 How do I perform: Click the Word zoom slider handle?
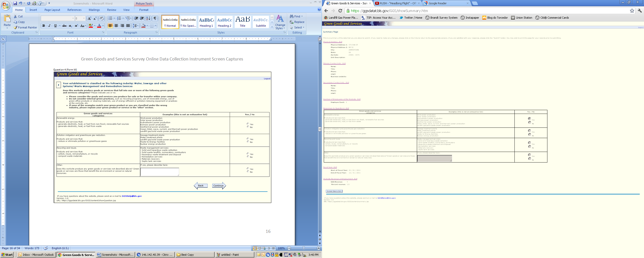pos(304,248)
